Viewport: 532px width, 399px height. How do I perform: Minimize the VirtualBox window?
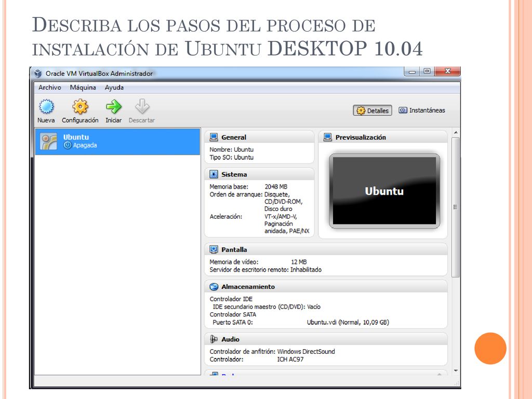[x=412, y=71]
